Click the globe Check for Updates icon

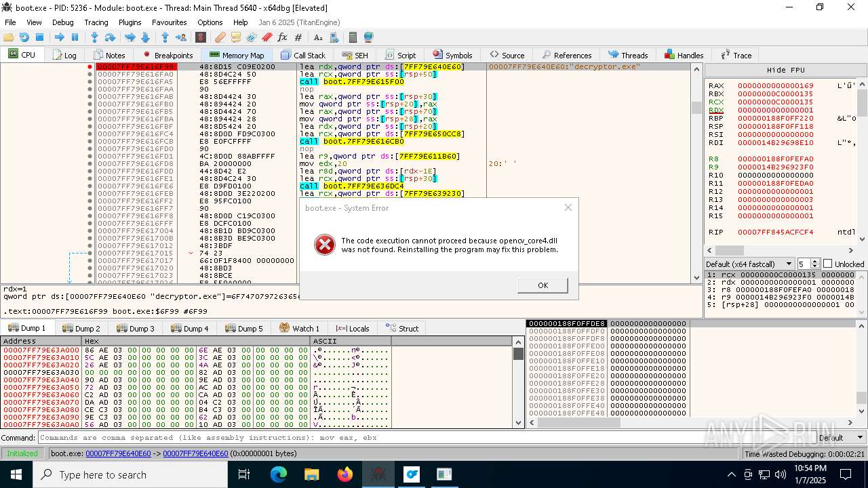369,37
